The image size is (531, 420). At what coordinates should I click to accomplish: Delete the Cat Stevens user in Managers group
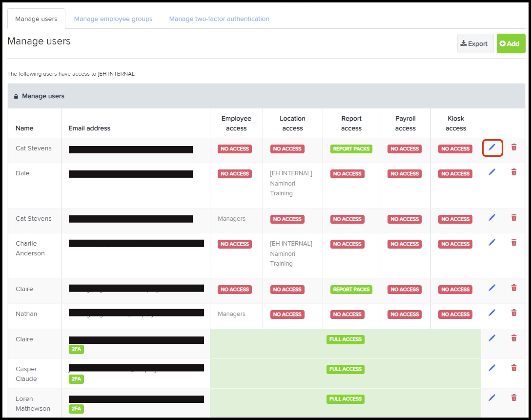(514, 217)
